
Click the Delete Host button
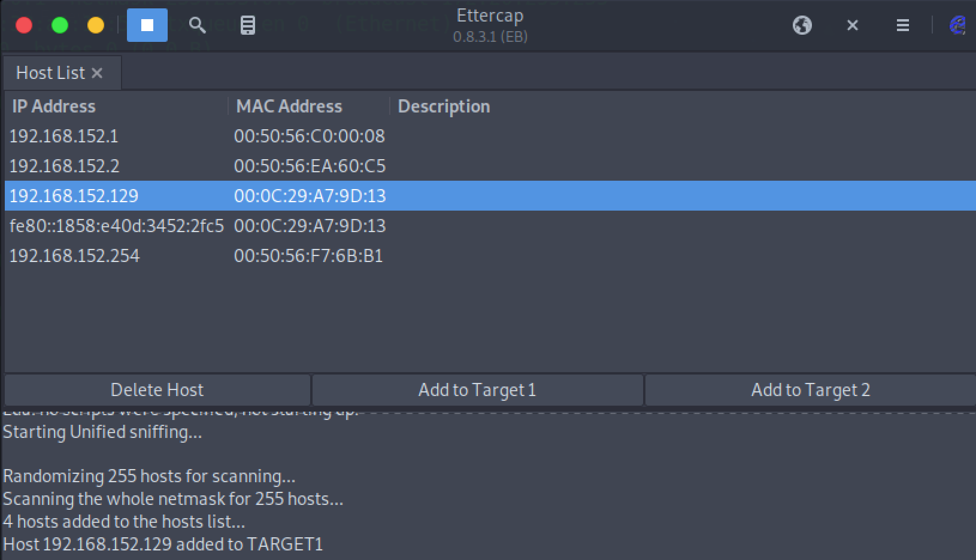tap(157, 390)
